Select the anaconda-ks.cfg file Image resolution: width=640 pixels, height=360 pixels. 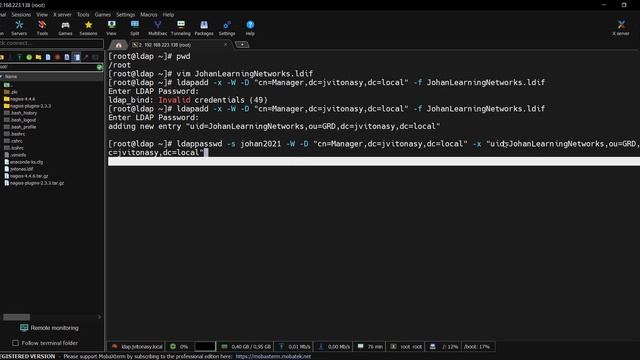tap(23, 162)
